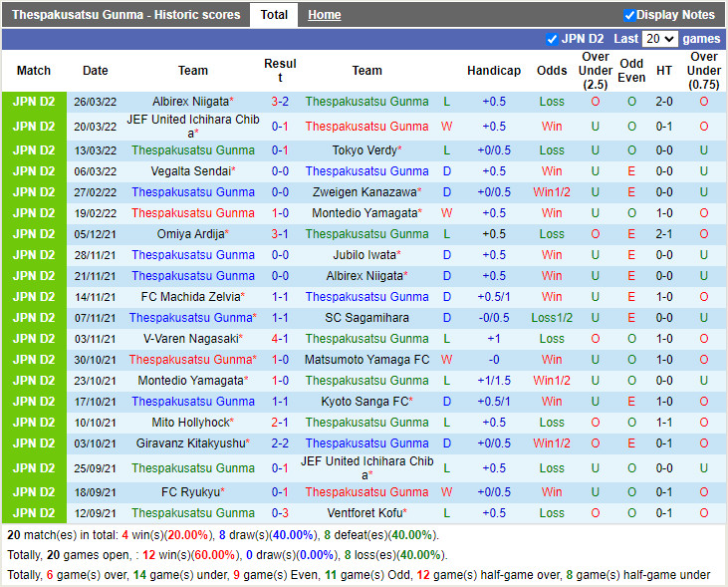Click the 3-1 result against Omiya Ardija
The image size is (728, 587).
pyautogui.click(x=280, y=234)
